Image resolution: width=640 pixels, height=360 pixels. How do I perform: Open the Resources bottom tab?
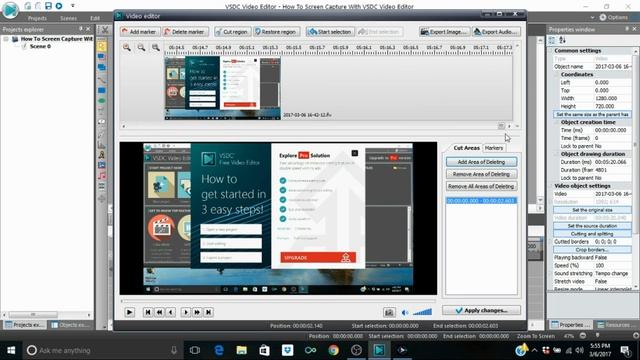point(616,325)
